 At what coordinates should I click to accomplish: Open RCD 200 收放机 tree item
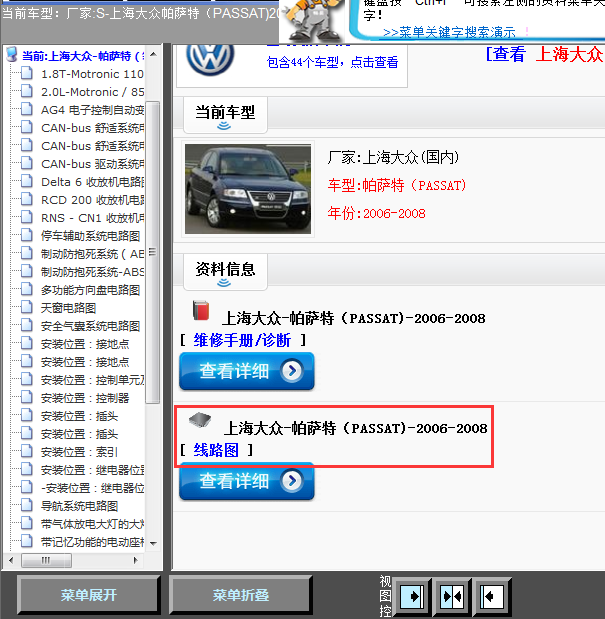click(x=92, y=200)
